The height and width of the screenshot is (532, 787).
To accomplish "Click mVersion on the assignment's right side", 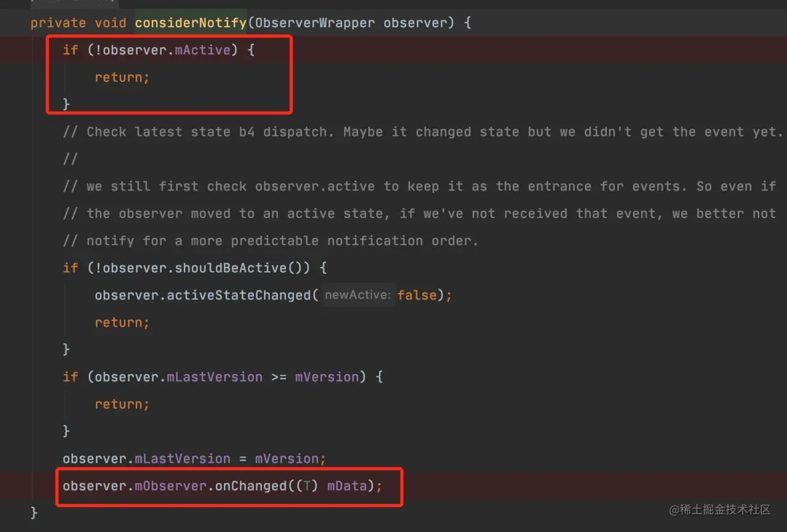I will [x=286, y=459].
